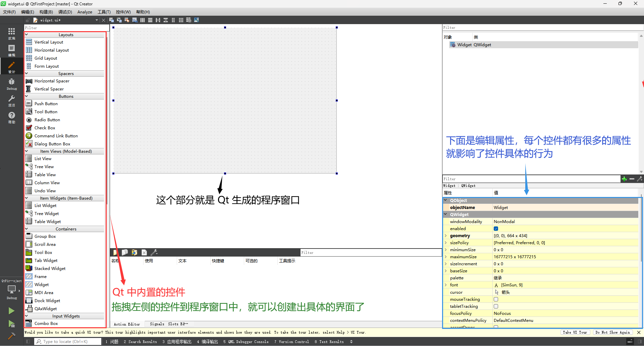Image resolution: width=644 pixels, height=346 pixels.
Task: Click New Action icon in Action Editor
Action: 115,253
